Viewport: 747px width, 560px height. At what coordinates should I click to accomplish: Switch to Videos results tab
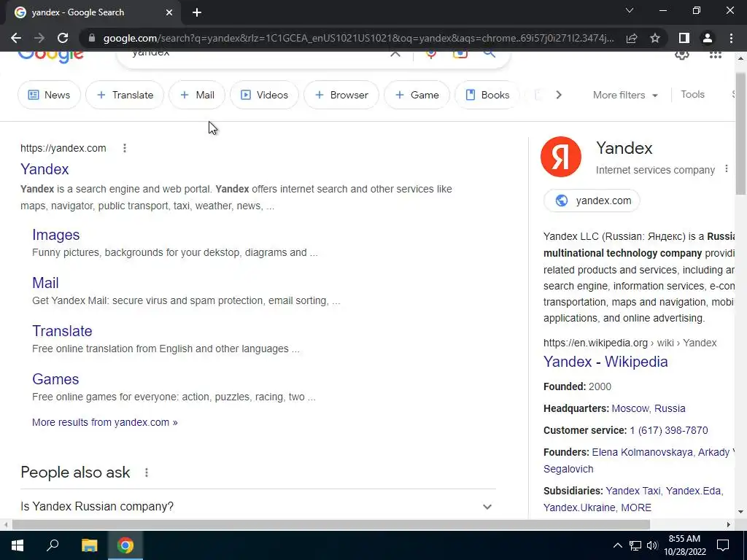point(264,95)
